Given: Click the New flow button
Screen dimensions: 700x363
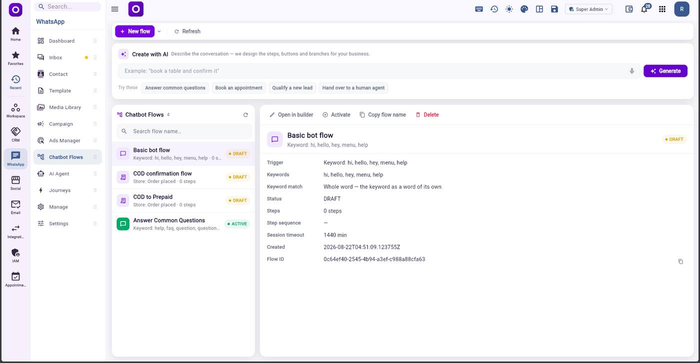Looking at the screenshot, I should (135, 31).
